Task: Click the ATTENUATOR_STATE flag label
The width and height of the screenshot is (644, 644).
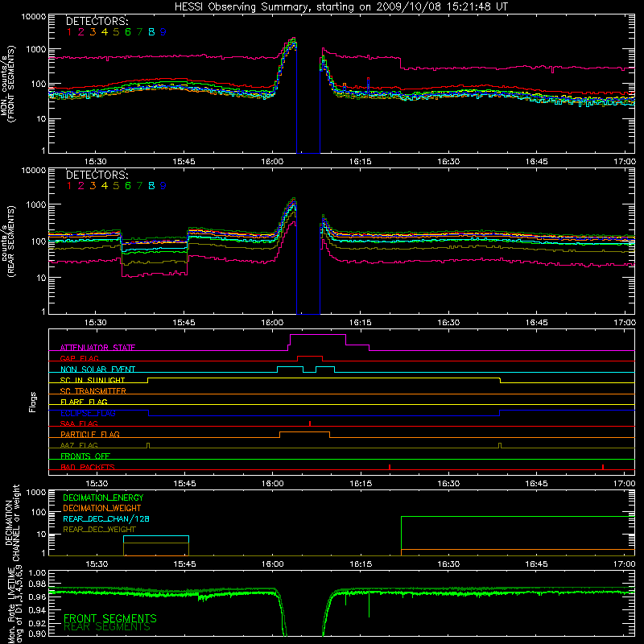Action: tap(97, 348)
